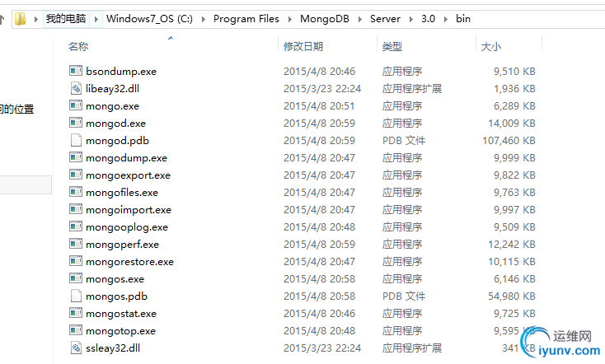Click the mongooplog.exe application icon
The width and height of the screenshot is (605, 364).
tap(76, 226)
